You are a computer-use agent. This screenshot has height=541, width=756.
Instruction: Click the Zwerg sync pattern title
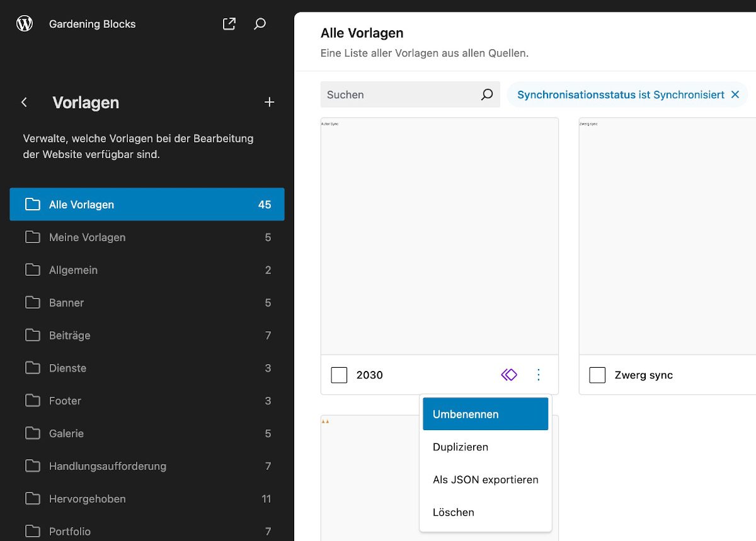tap(644, 375)
